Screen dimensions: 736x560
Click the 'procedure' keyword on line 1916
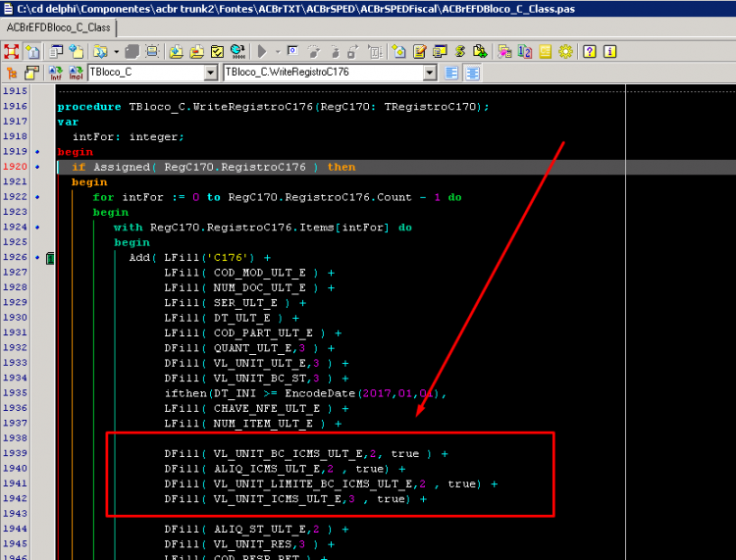tap(89, 107)
